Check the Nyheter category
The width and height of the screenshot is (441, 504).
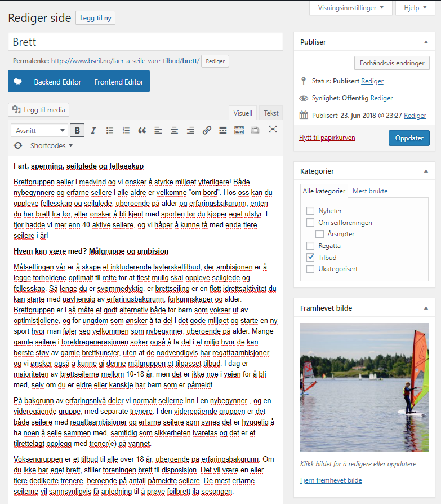point(310,211)
